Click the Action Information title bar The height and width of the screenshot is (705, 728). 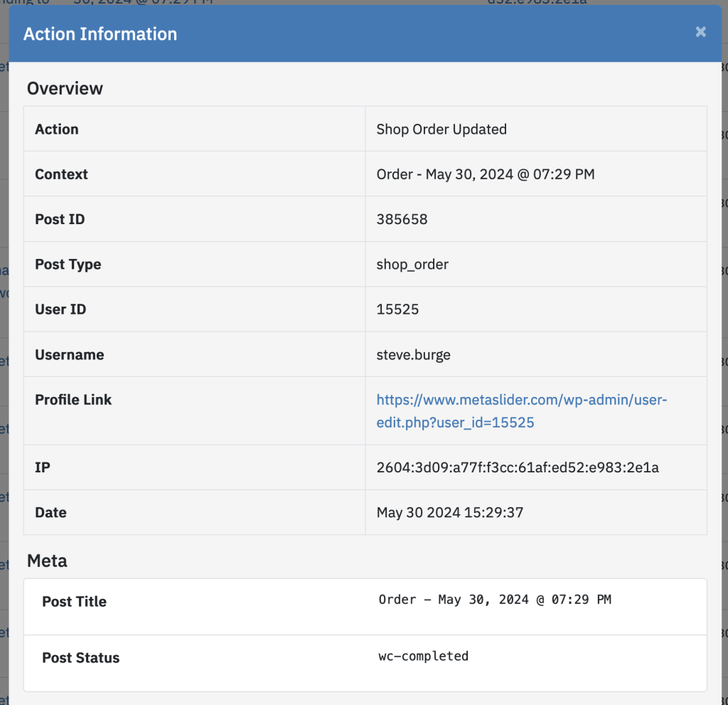(x=100, y=33)
